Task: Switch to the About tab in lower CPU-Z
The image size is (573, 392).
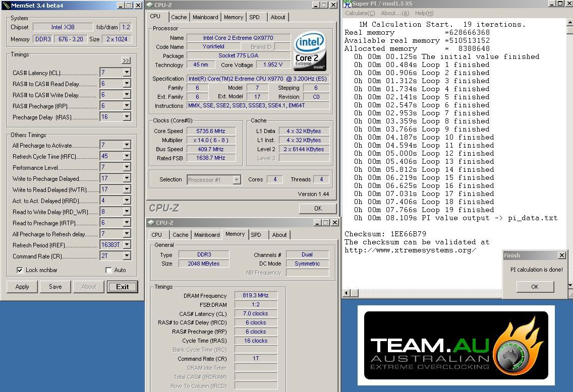Action: coord(279,235)
